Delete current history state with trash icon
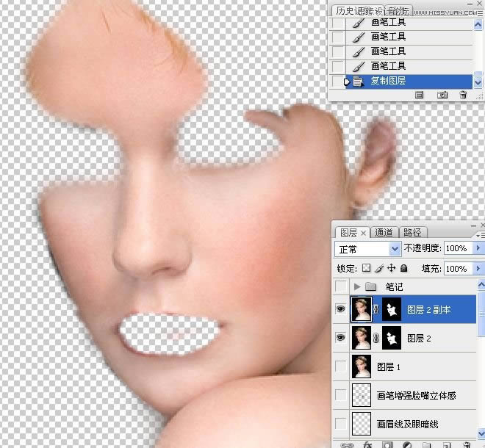Viewport: 485px width, 448px height. coord(462,95)
